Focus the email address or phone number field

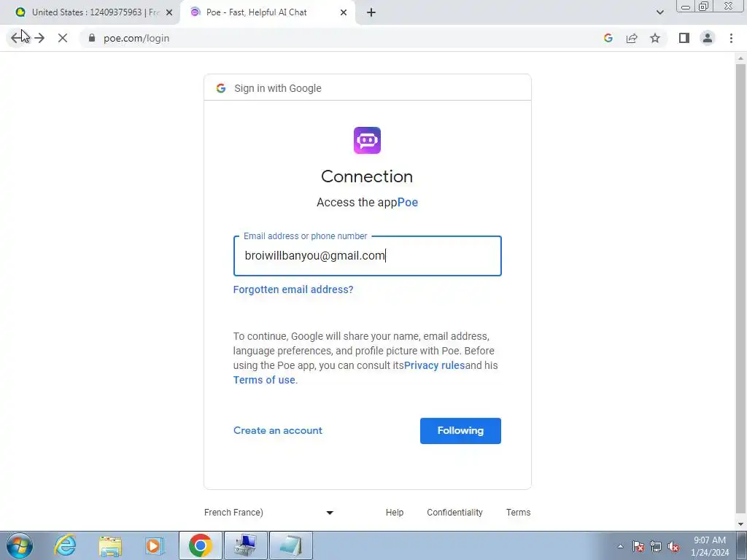(x=368, y=256)
